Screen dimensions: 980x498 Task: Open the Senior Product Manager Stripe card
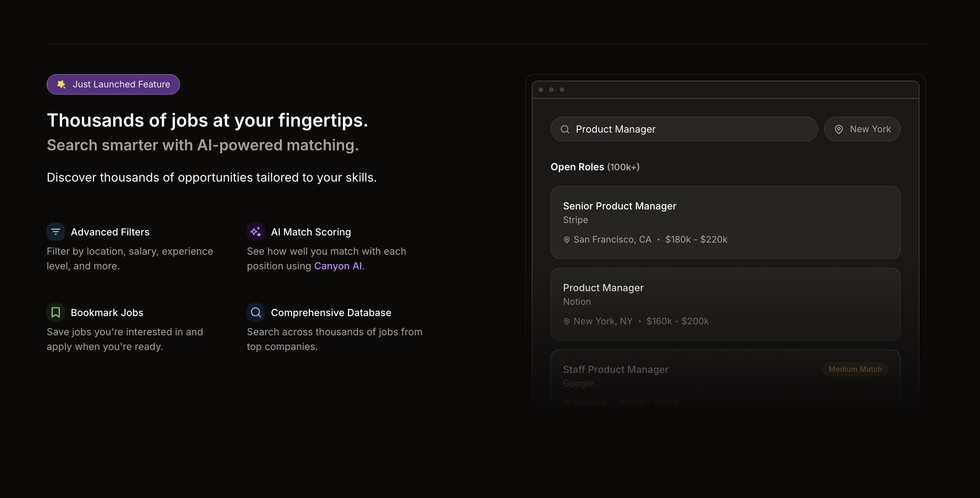pyautogui.click(x=725, y=222)
